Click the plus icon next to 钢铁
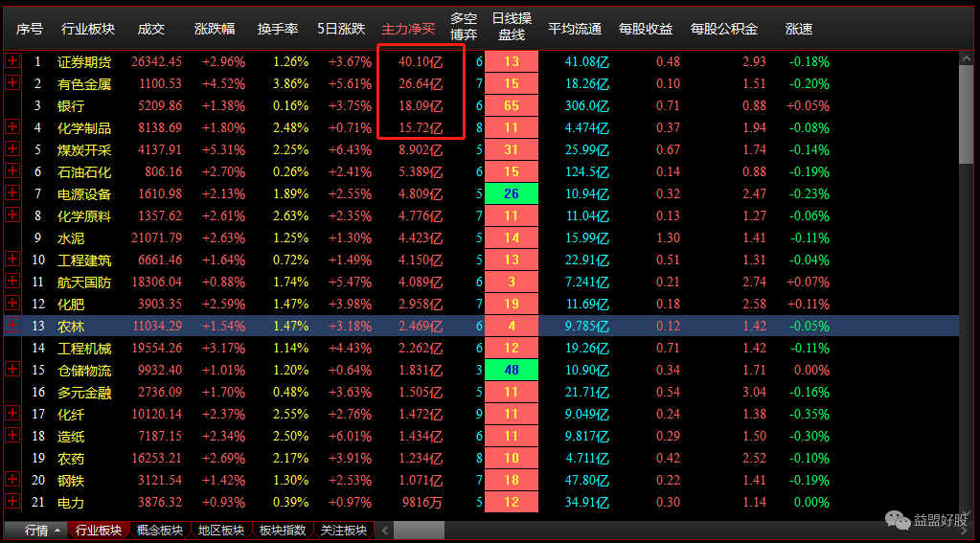Image resolution: width=980 pixels, height=543 pixels. point(12,480)
